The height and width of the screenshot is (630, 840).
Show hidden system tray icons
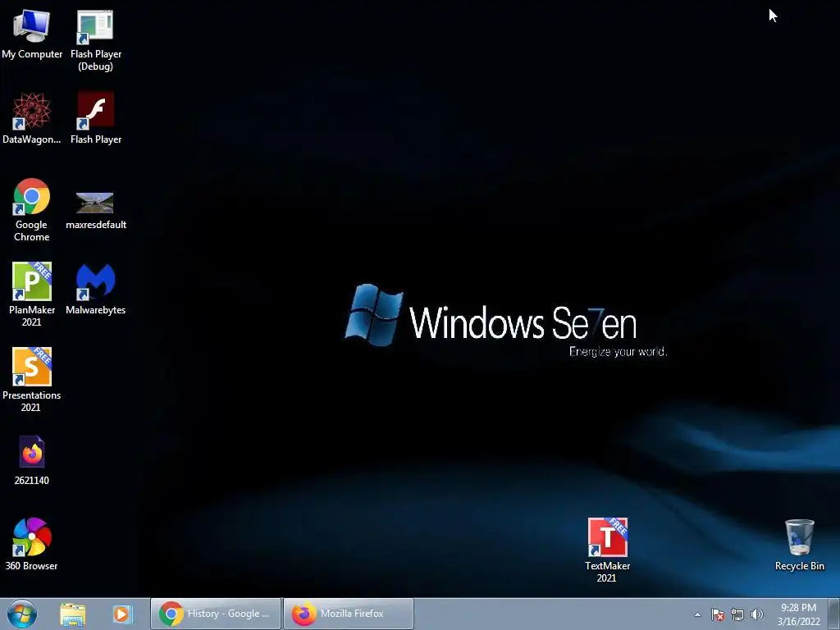[697, 614]
